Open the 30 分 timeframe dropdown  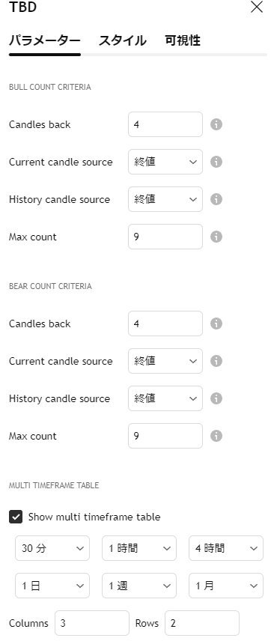[52, 548]
